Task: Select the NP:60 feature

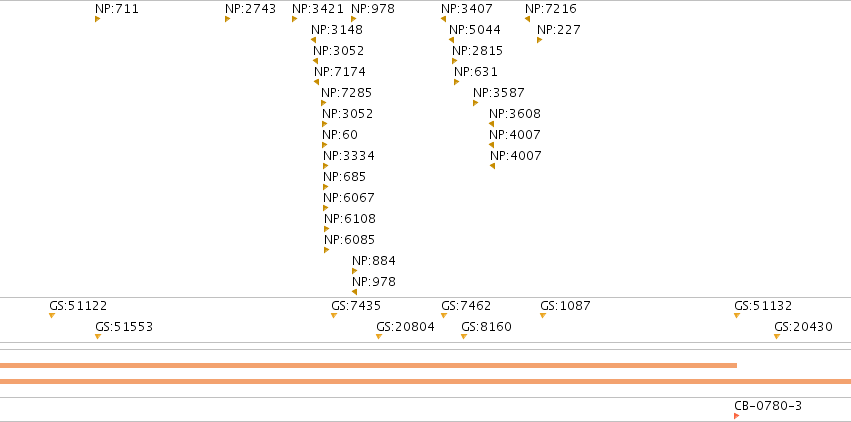Action: (x=340, y=135)
